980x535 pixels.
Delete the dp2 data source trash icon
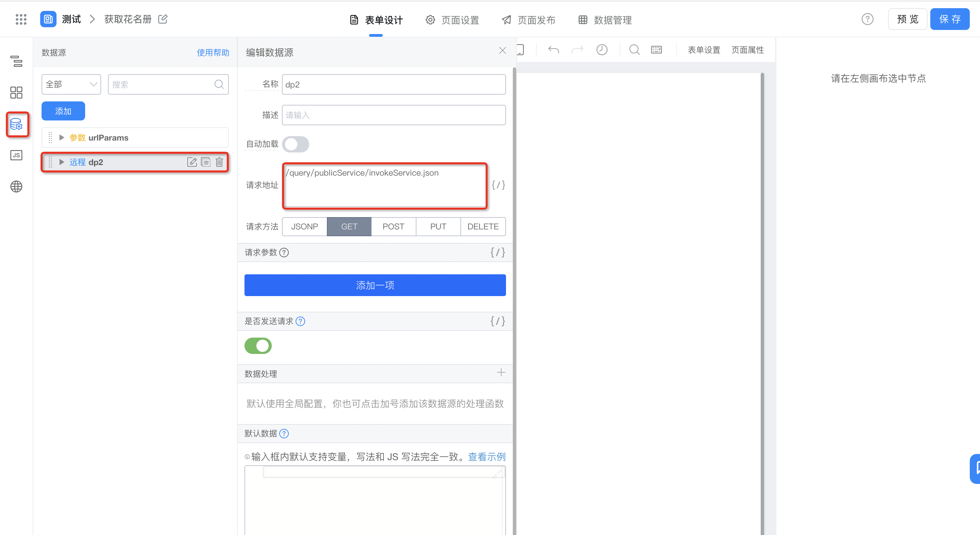(x=219, y=162)
